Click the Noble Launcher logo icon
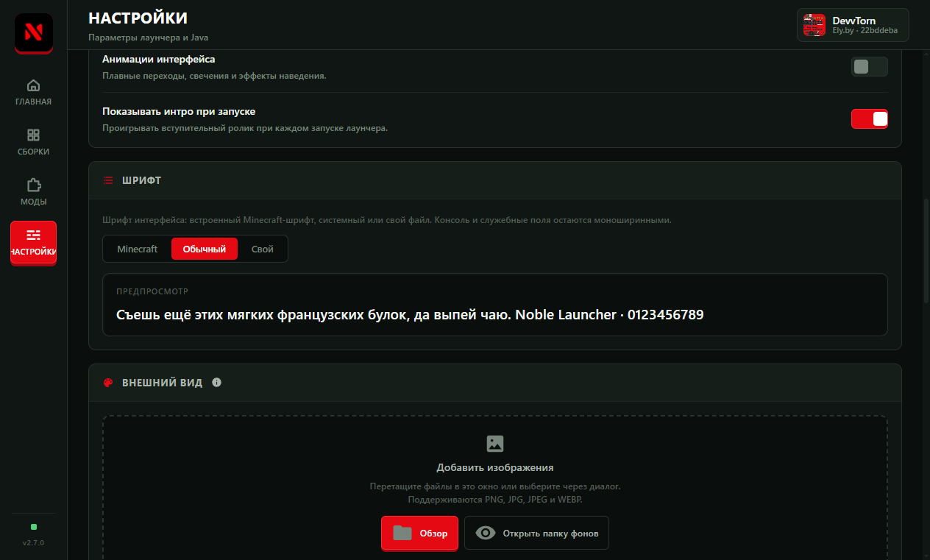 pos(33,33)
